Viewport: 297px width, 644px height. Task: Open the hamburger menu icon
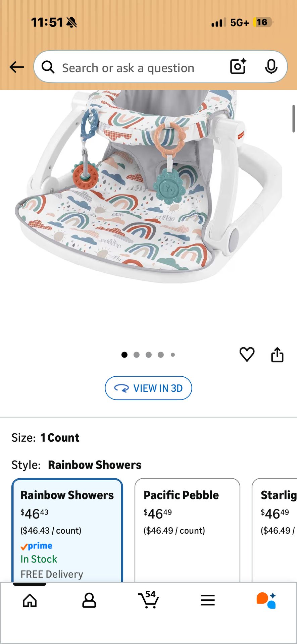tap(208, 600)
